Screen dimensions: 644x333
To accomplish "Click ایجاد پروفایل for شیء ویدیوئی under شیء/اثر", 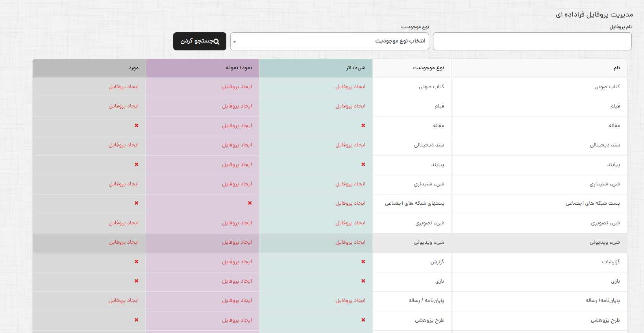I will tap(350, 242).
